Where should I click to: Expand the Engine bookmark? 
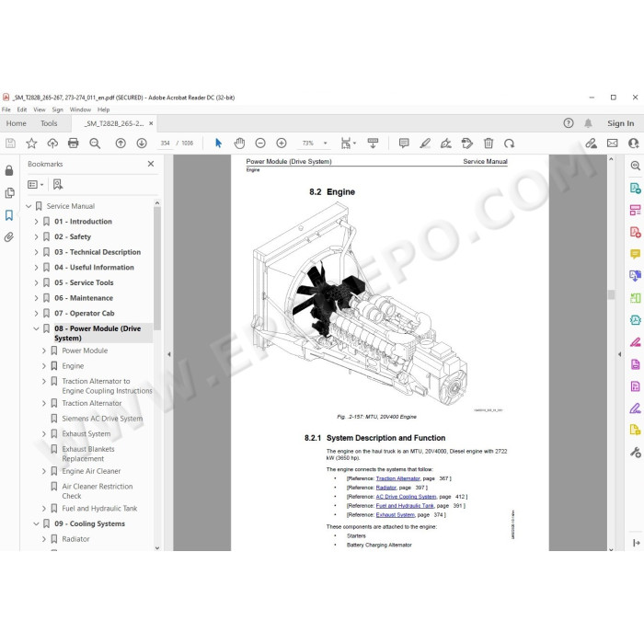point(44,366)
